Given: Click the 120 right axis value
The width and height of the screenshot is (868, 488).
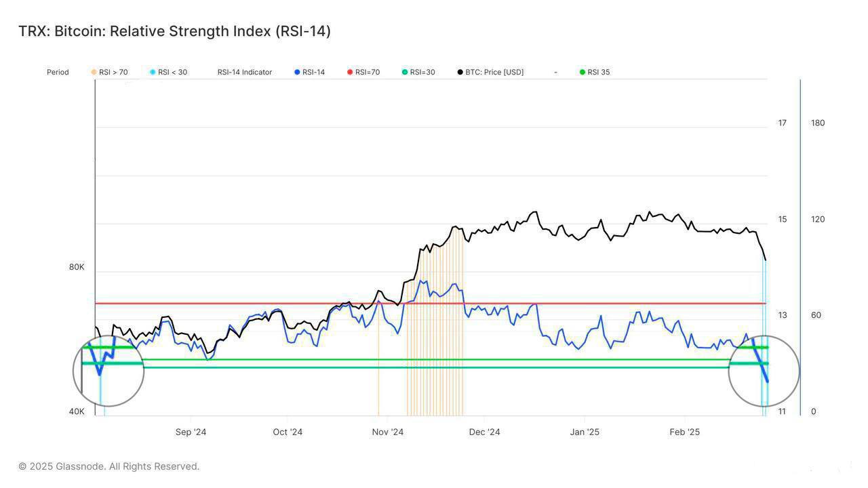Looking at the screenshot, I should pyautogui.click(x=818, y=219).
